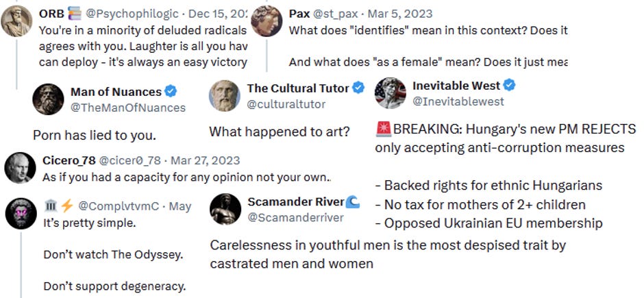
Task: Click ORB's statue profile avatar
Action: (x=16, y=21)
